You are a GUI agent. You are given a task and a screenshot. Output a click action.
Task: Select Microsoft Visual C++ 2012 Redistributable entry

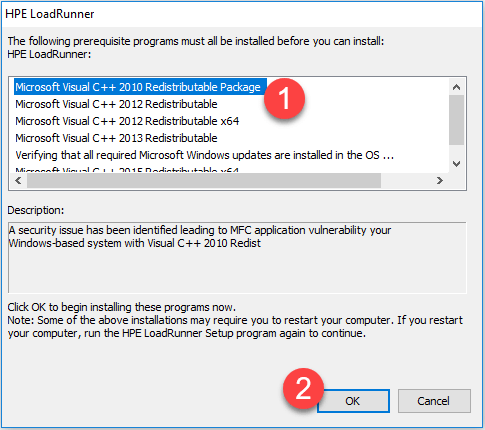[x=116, y=104]
